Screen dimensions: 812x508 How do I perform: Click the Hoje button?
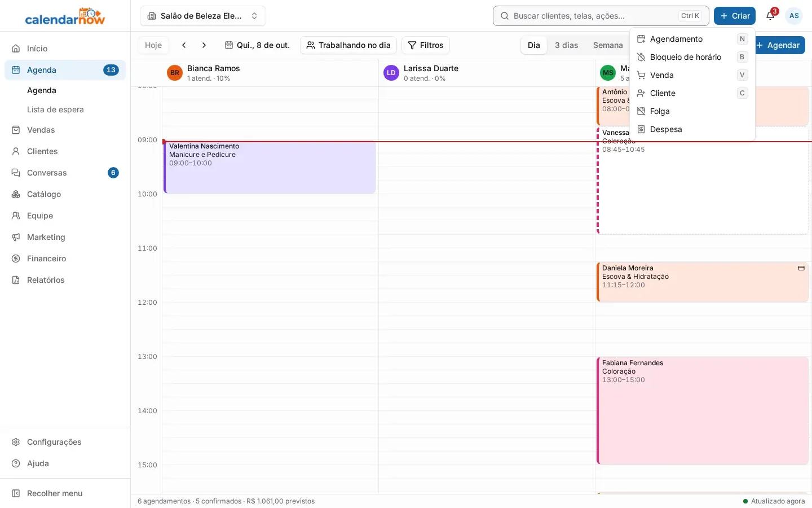153,45
